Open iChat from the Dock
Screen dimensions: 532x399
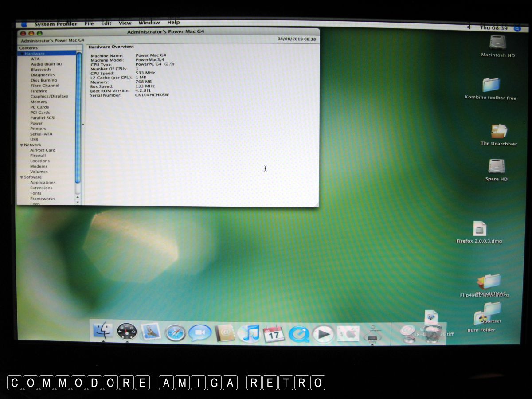(x=199, y=333)
